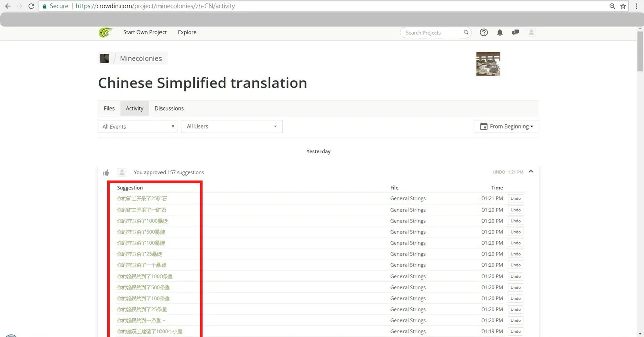Image resolution: width=644 pixels, height=337 pixels.
Task: Open suggestion 你的渔民钓到了1000条鱼
Action: tap(145, 276)
